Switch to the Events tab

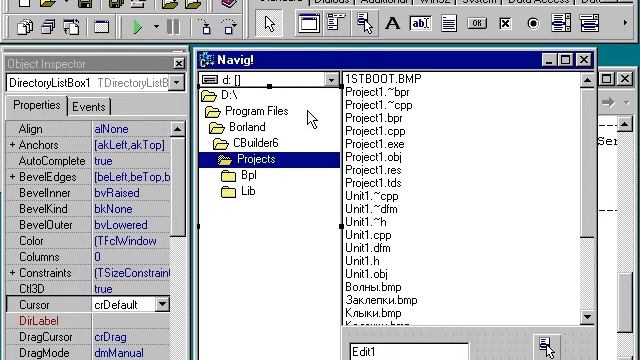tap(89, 107)
